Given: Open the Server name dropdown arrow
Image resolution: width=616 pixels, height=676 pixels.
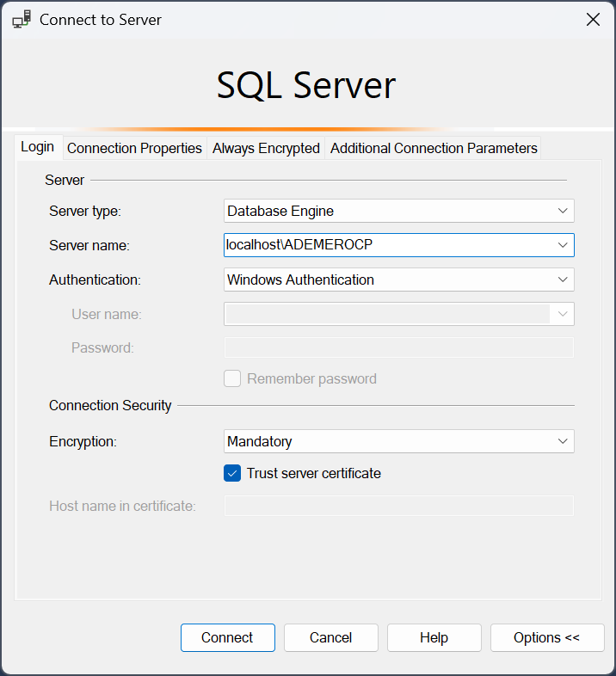Looking at the screenshot, I should click(563, 245).
